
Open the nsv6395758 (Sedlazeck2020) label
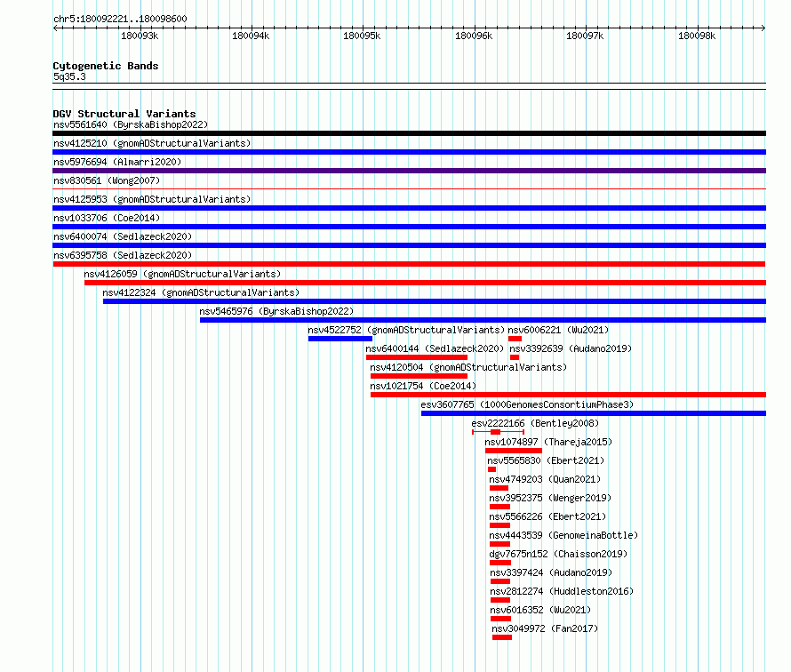pos(123,255)
